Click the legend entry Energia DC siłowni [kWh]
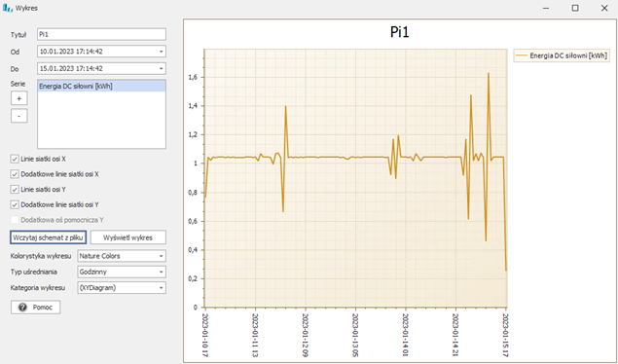 [x=562, y=55]
